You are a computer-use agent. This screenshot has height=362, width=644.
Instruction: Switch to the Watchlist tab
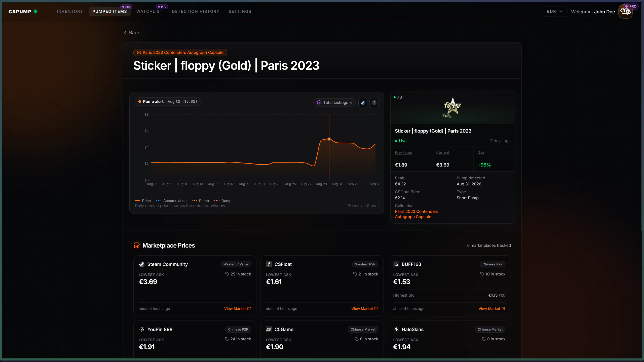coord(149,12)
